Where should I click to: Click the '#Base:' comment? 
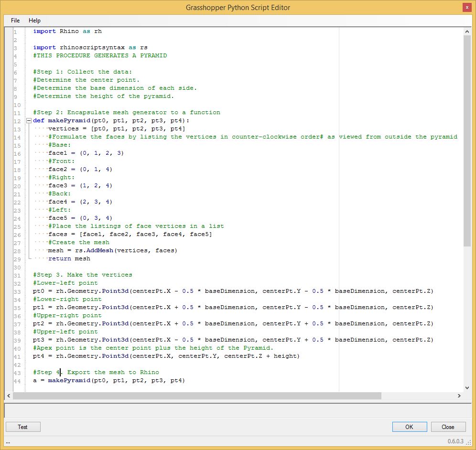point(59,145)
